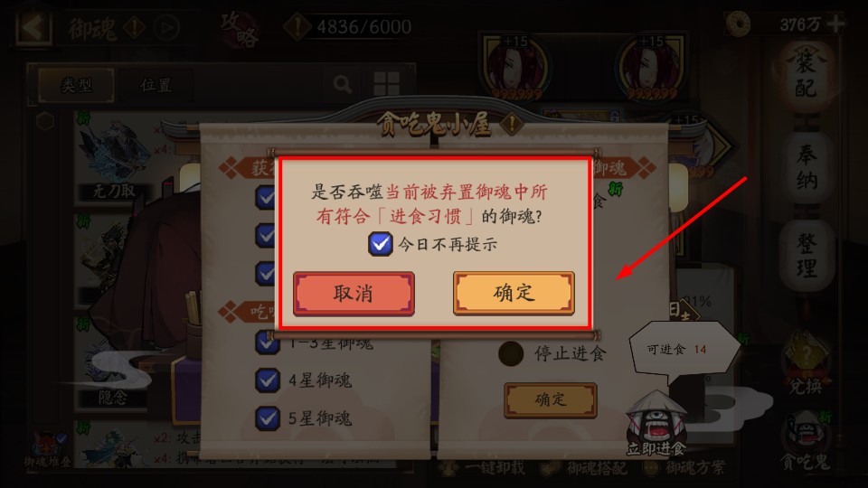Click the 确定 button below 停止进食

pos(551,399)
